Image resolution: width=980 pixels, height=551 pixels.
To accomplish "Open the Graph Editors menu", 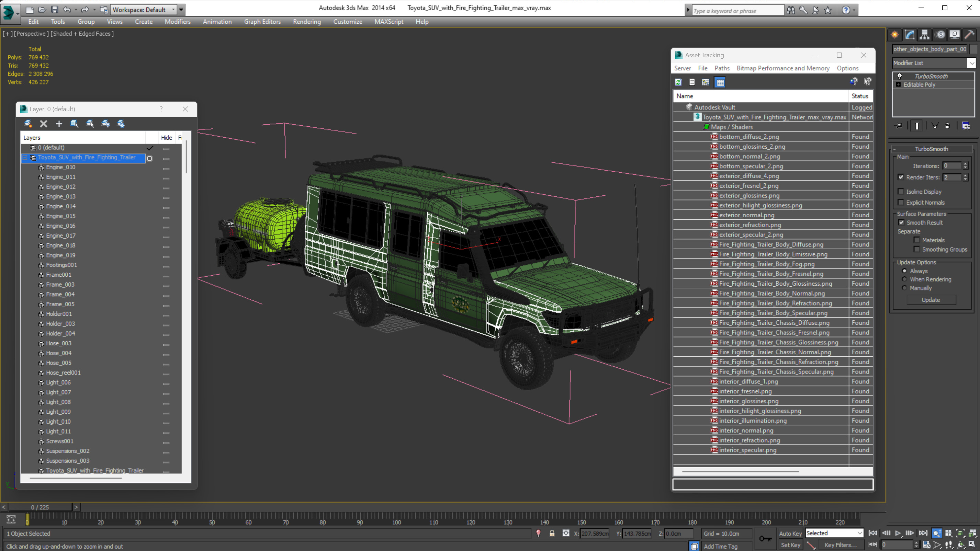I will pos(262,22).
